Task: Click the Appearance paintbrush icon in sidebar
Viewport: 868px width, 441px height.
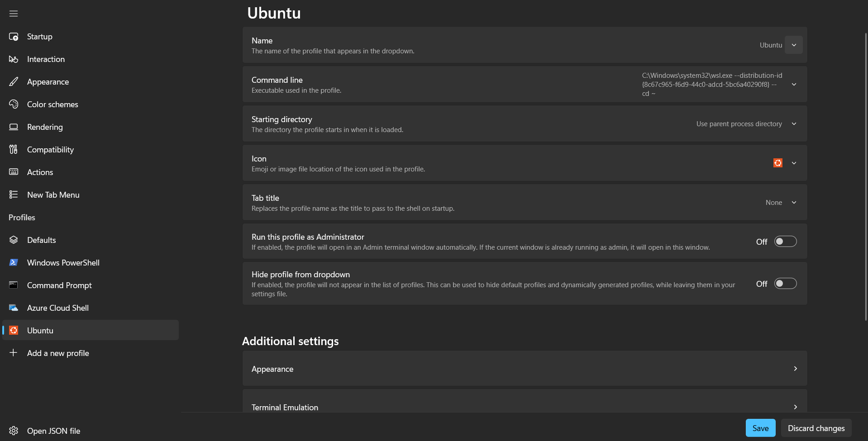Action: (14, 82)
